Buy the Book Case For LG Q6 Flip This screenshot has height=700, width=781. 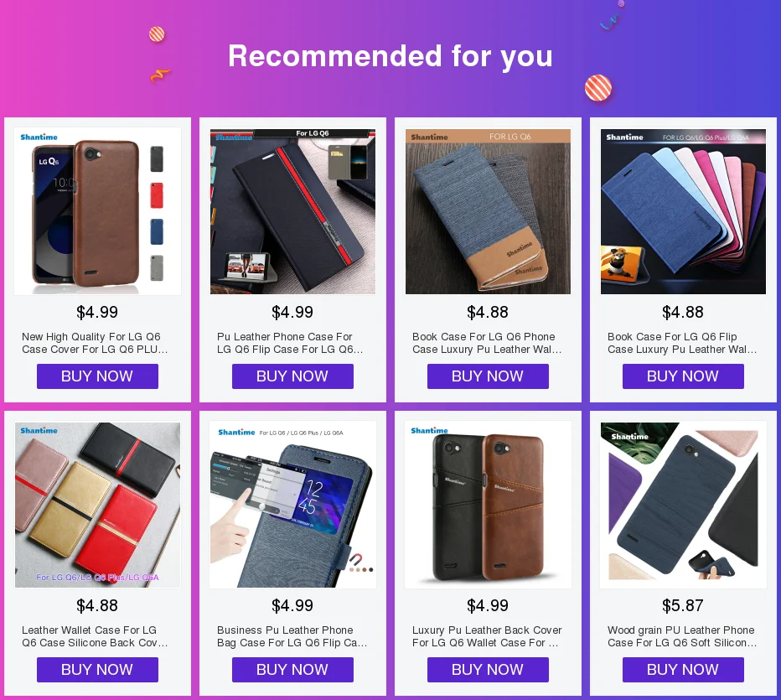683,376
